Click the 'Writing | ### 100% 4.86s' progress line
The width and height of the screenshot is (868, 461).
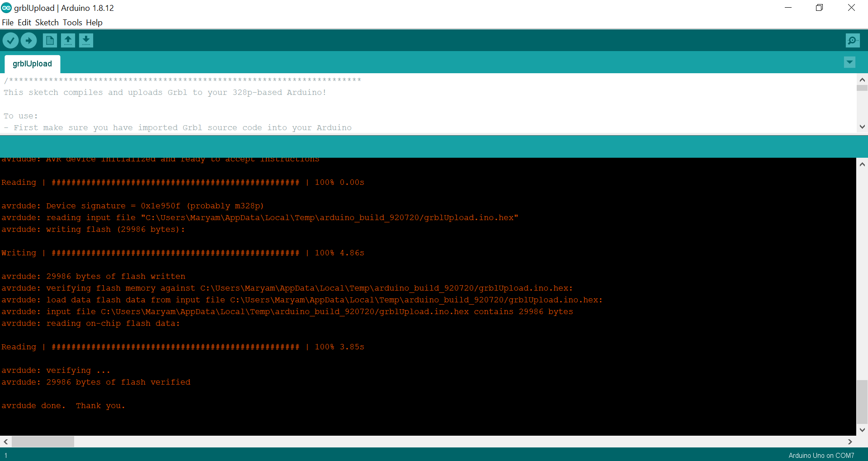[183, 253]
